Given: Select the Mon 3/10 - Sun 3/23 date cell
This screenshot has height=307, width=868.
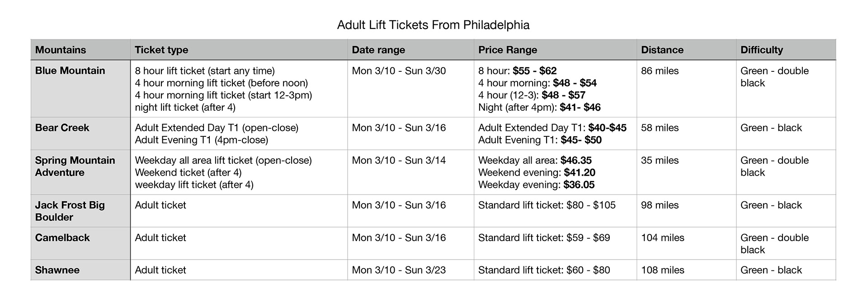Looking at the screenshot, I should point(410,270).
